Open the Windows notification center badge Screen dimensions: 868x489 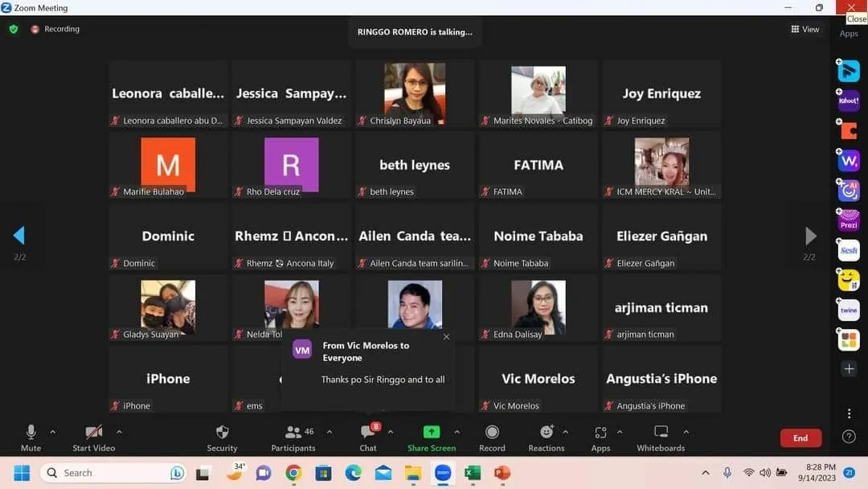[850, 472]
